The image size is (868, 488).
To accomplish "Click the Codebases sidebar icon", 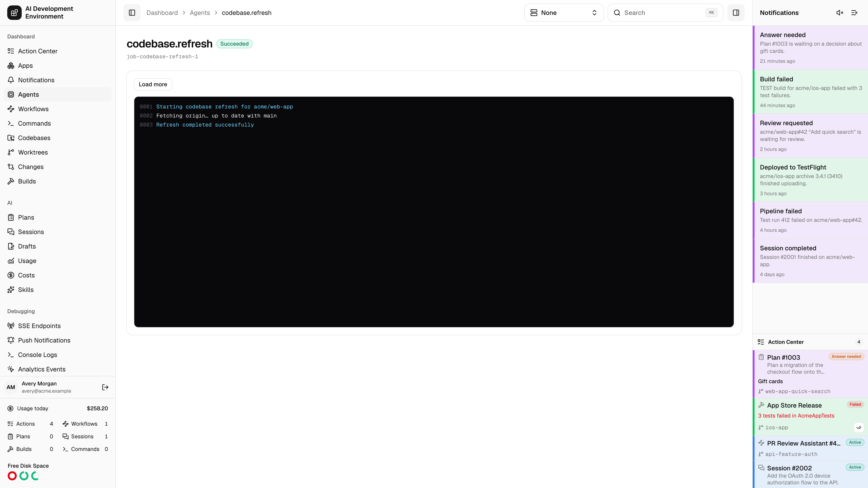I will pyautogui.click(x=11, y=138).
